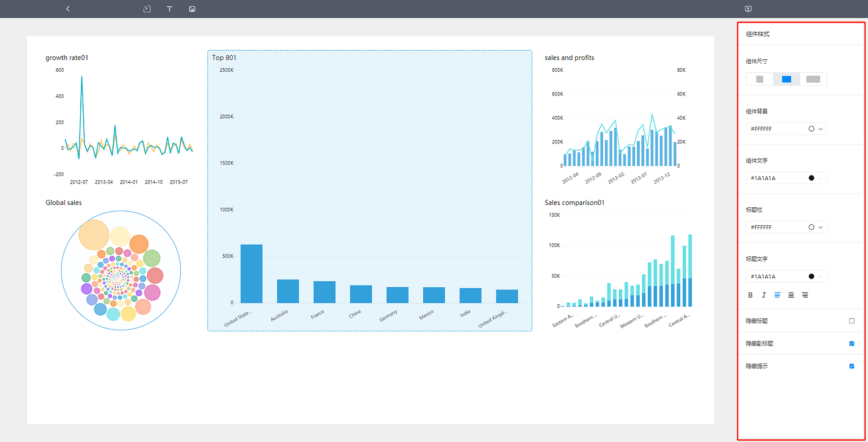Choose the medium component size
The height and width of the screenshot is (442, 868).
tap(787, 79)
